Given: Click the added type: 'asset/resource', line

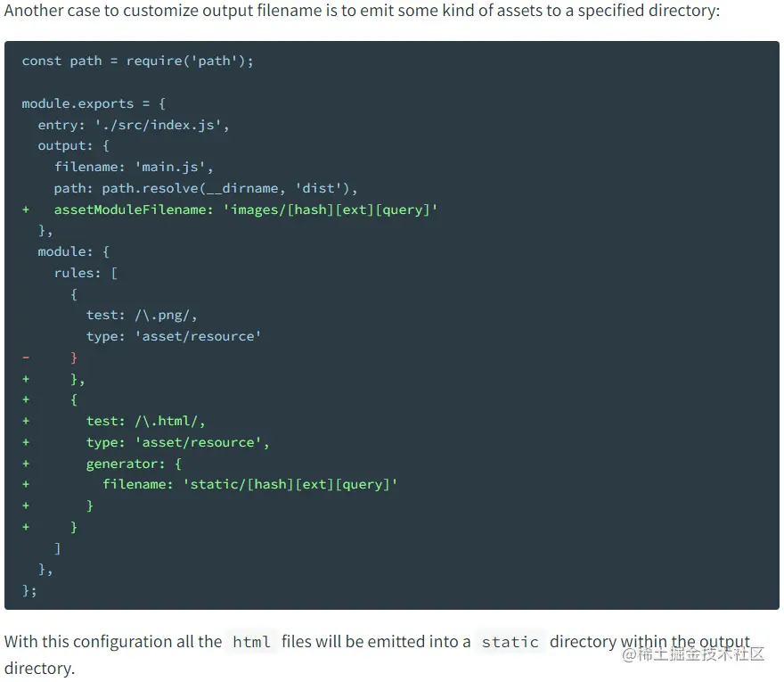Looking at the screenshot, I should point(177,442).
